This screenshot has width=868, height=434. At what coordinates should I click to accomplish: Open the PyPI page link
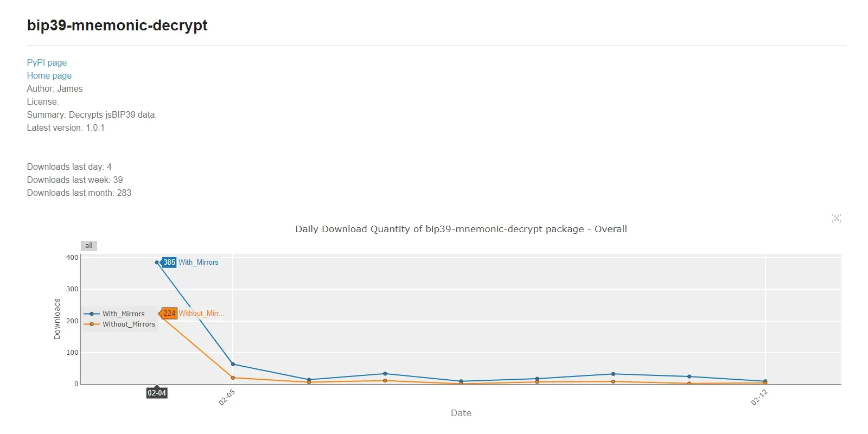point(47,62)
